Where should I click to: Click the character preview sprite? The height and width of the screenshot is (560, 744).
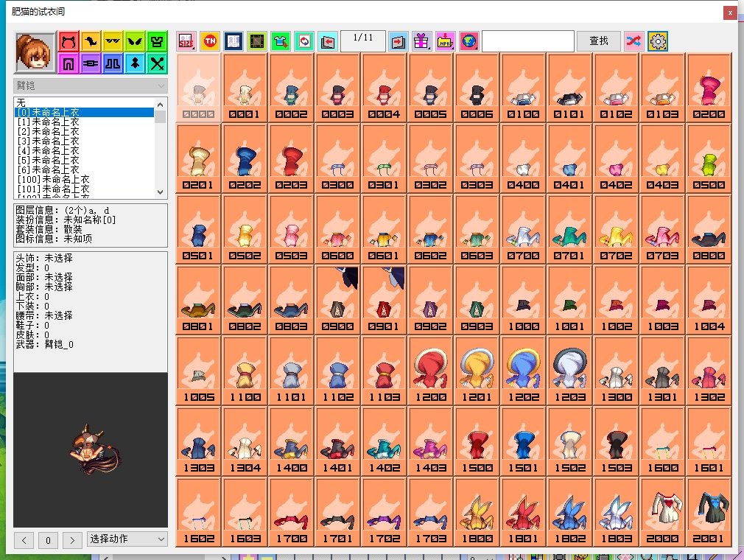94,449
